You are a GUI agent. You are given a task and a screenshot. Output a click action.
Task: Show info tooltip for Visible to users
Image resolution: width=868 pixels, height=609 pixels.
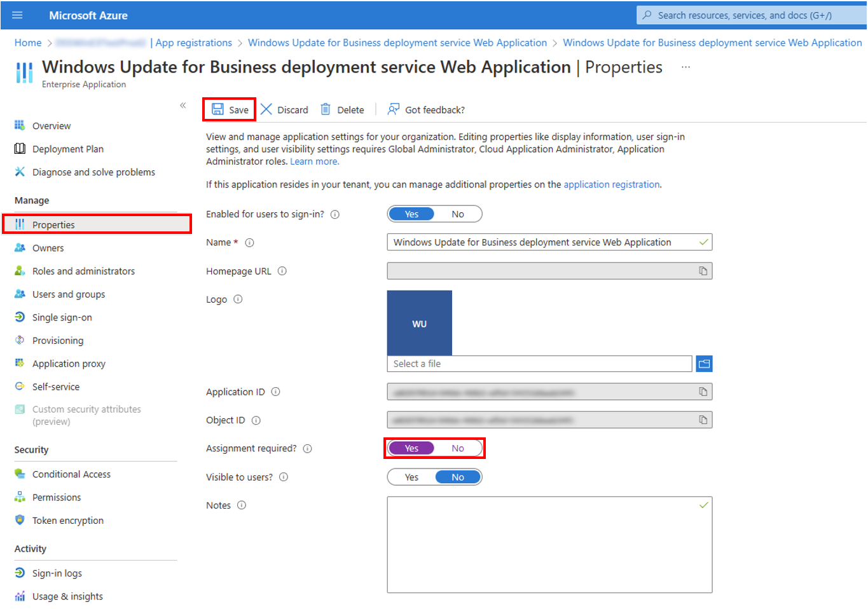pos(284,477)
